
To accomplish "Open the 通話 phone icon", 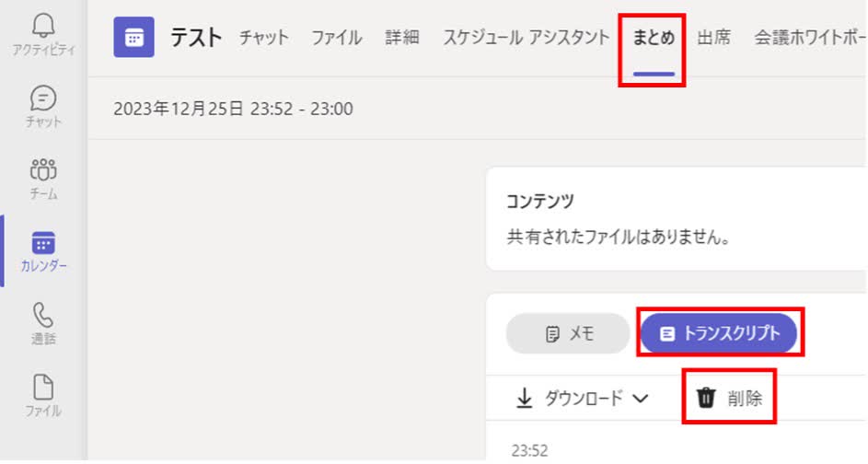I will click(43, 315).
